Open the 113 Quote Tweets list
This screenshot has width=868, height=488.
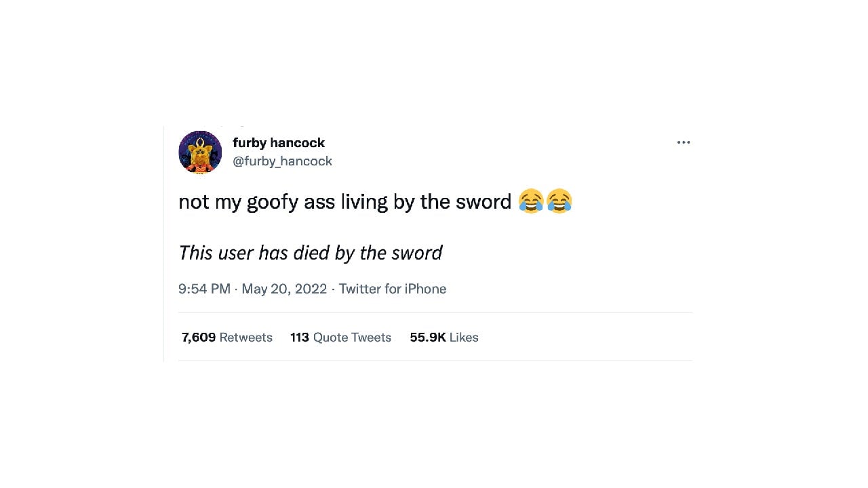tap(341, 337)
